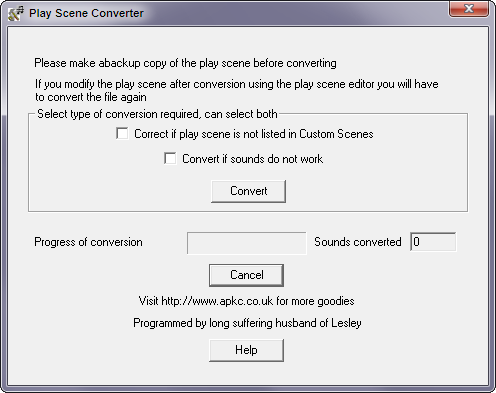This screenshot has height=393, width=496.
Task: Click the Convert button
Action: pos(248,191)
